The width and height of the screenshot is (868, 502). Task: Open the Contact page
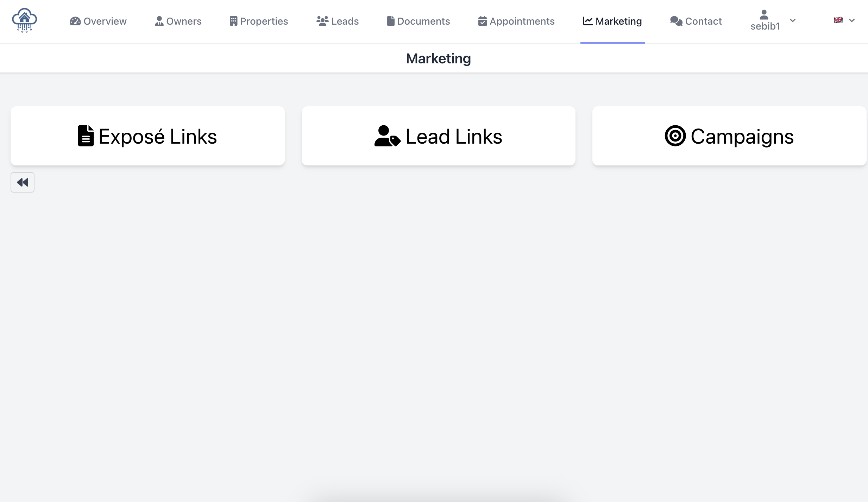pyautogui.click(x=696, y=21)
